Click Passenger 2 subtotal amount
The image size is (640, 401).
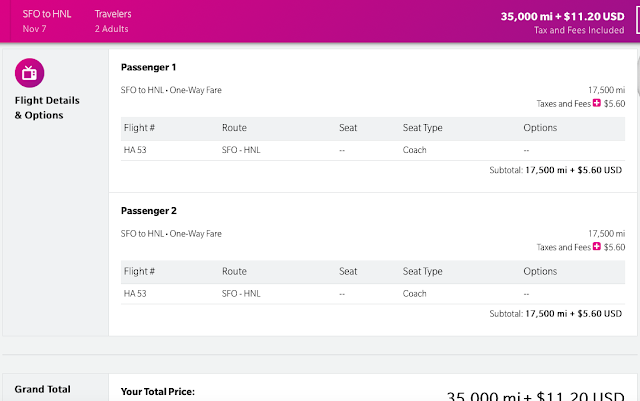[575, 313]
